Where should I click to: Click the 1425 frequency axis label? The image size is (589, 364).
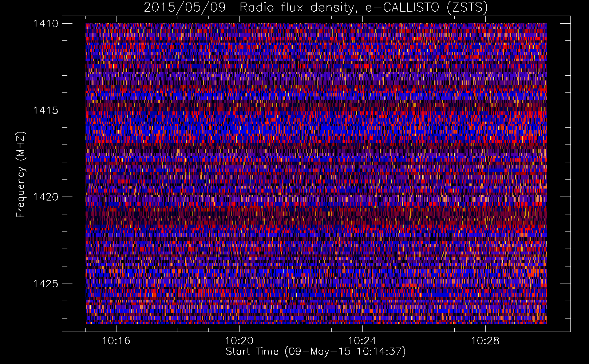pyautogui.click(x=46, y=284)
